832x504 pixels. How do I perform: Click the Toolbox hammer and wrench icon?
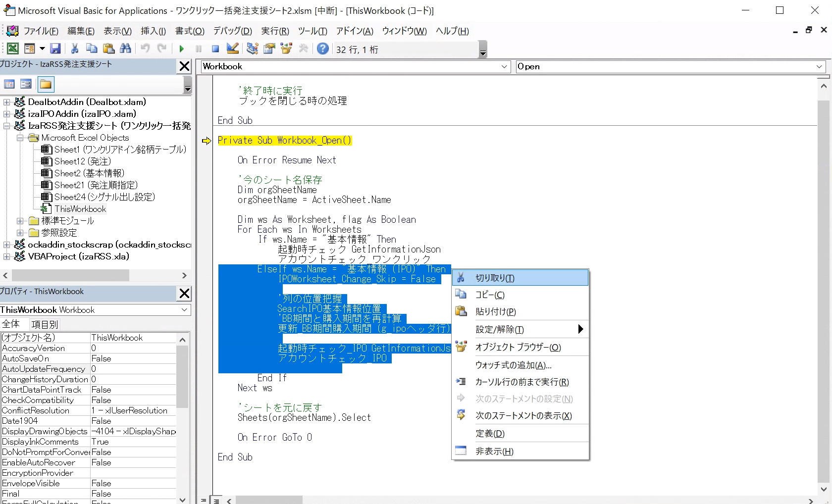(304, 49)
